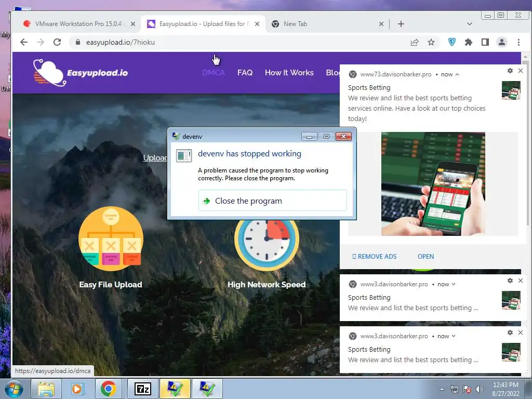
Task: Open notification settings gear for www73.davisonbarker.pro
Action: [510, 71]
